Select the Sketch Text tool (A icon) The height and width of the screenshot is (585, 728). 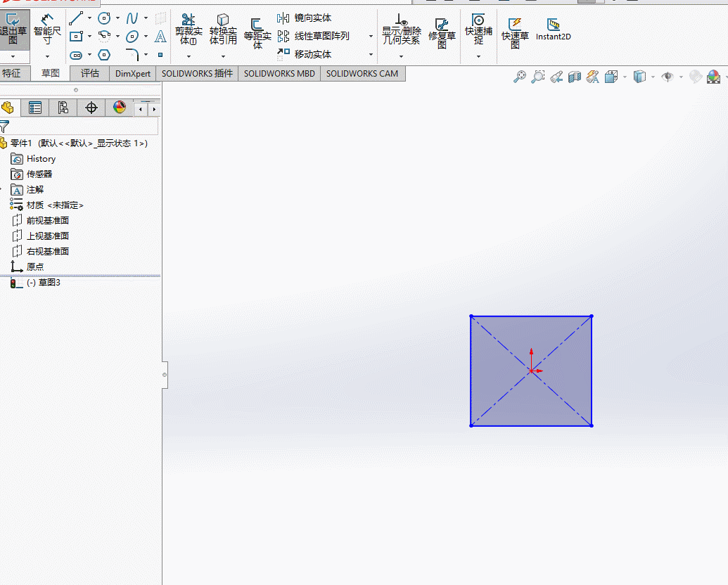click(160, 37)
